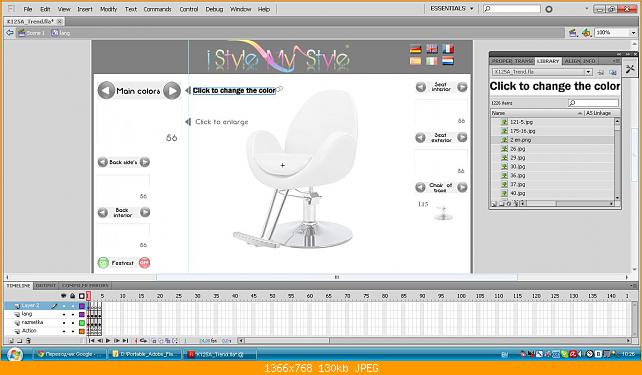Toggle visibility dot of the lang layer
Screen dimensions: 642x375
[x=64, y=314]
